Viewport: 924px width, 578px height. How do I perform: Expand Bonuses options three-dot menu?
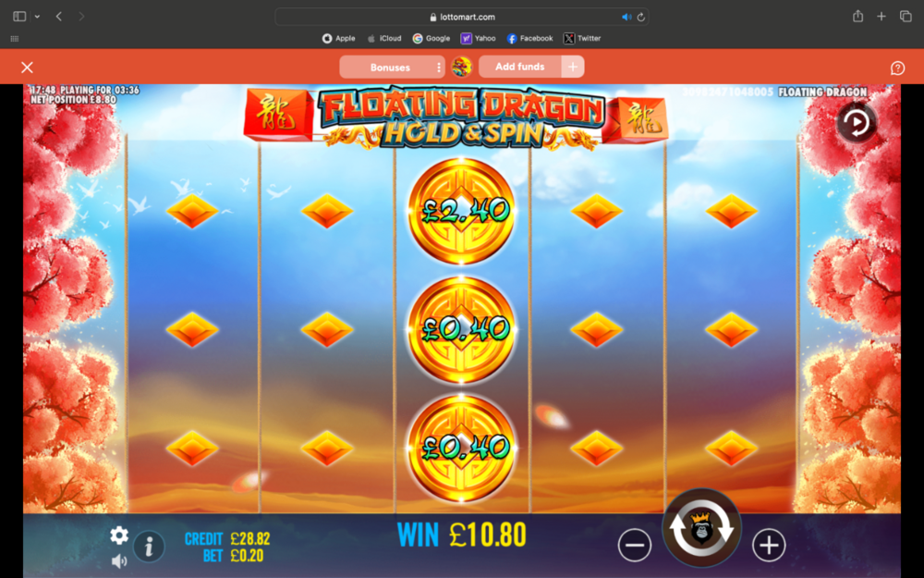(439, 68)
